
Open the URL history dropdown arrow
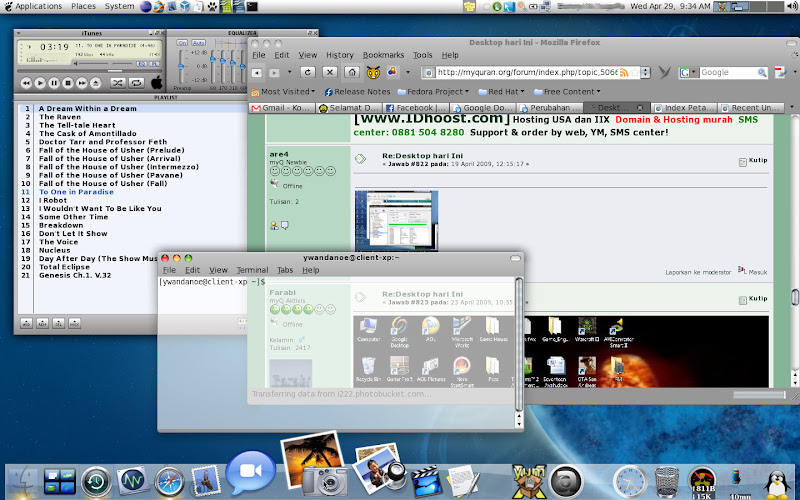[645, 73]
